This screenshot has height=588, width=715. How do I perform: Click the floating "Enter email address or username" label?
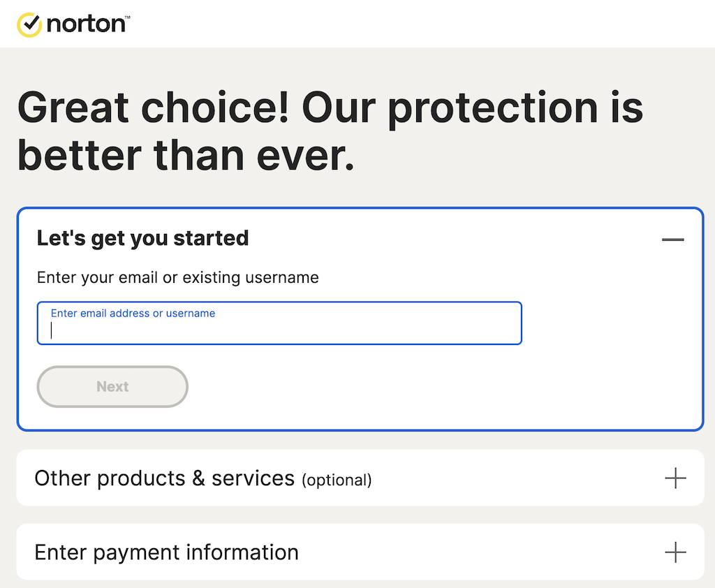click(133, 314)
